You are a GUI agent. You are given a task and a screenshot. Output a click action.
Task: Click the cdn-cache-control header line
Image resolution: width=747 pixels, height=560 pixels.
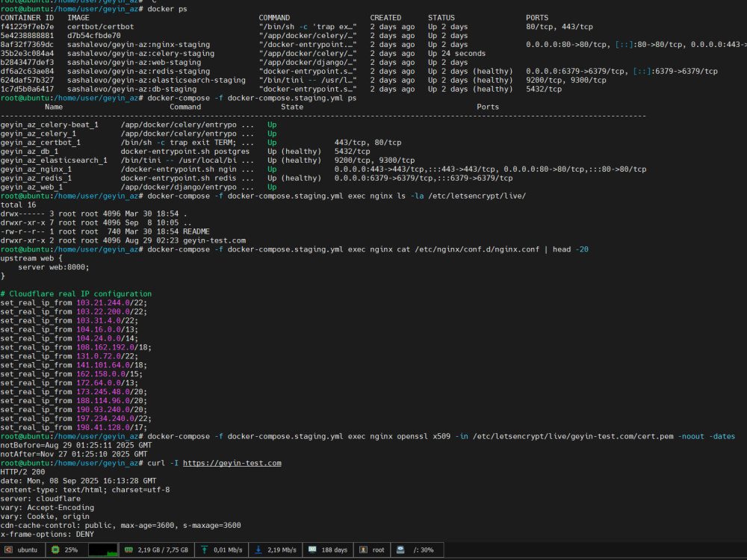click(x=120, y=525)
